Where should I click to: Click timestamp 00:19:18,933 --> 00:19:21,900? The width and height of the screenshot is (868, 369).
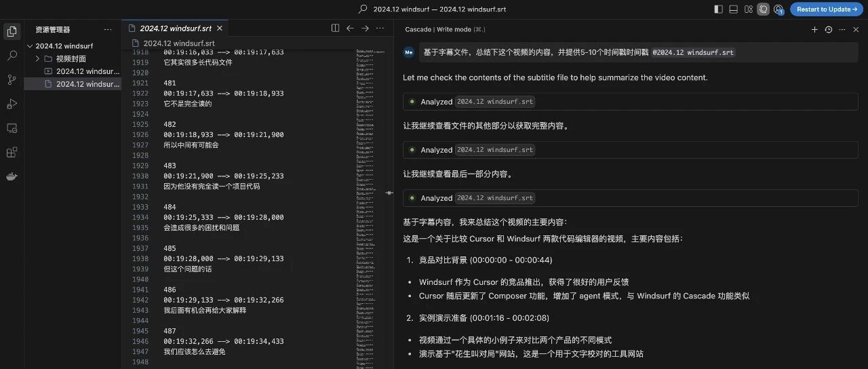224,135
